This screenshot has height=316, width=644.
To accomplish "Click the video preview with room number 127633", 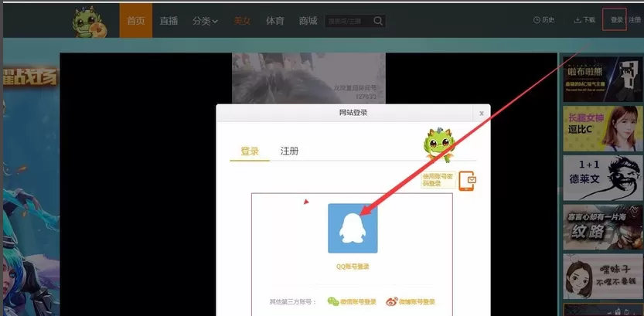I will click(308, 78).
